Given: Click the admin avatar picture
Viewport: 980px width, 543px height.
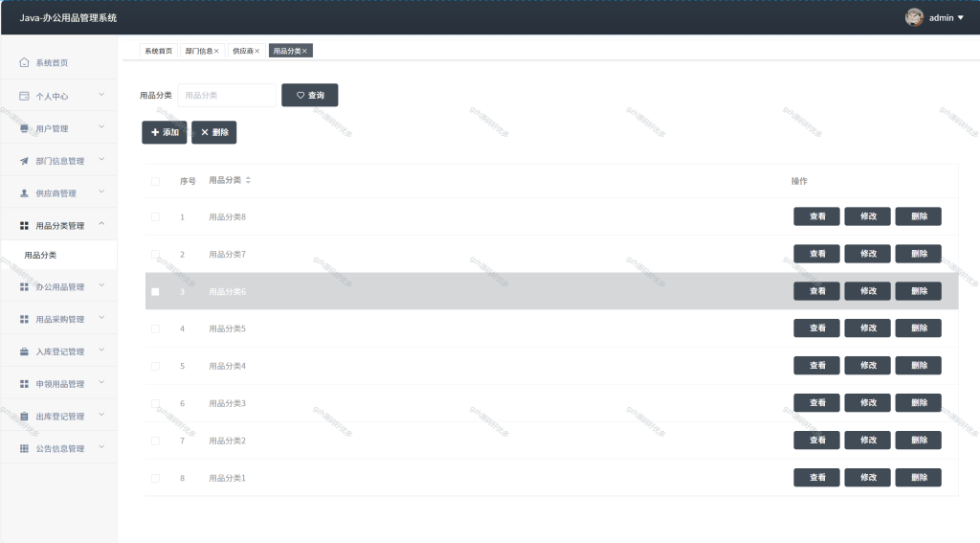Looking at the screenshot, I should coord(914,17).
